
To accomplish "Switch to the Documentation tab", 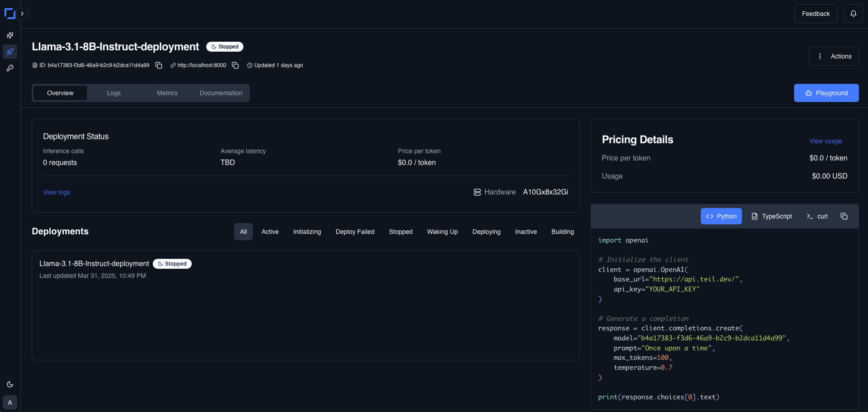I will point(221,93).
